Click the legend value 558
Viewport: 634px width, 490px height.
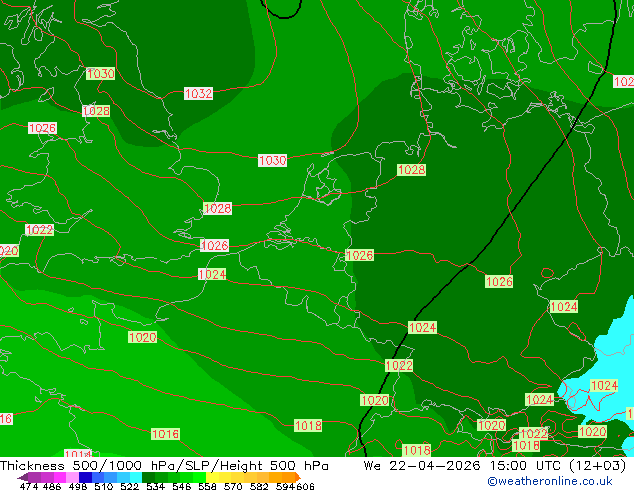207,486
